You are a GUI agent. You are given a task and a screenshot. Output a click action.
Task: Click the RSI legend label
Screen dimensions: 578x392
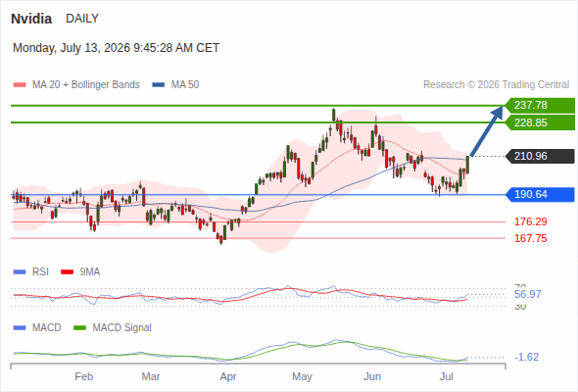click(x=40, y=272)
